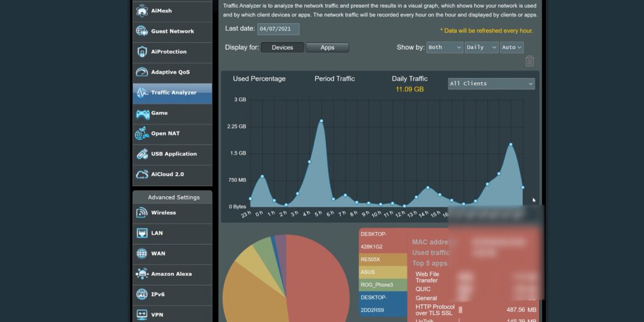Image resolution: width=644 pixels, height=322 pixels.
Task: Go to WAN settings
Action: 158,253
